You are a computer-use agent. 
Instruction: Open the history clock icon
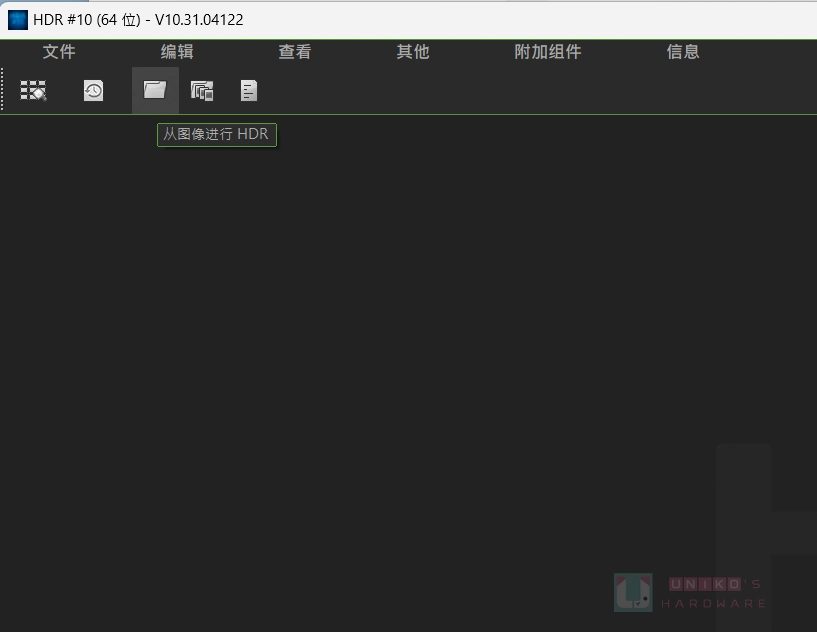93,91
